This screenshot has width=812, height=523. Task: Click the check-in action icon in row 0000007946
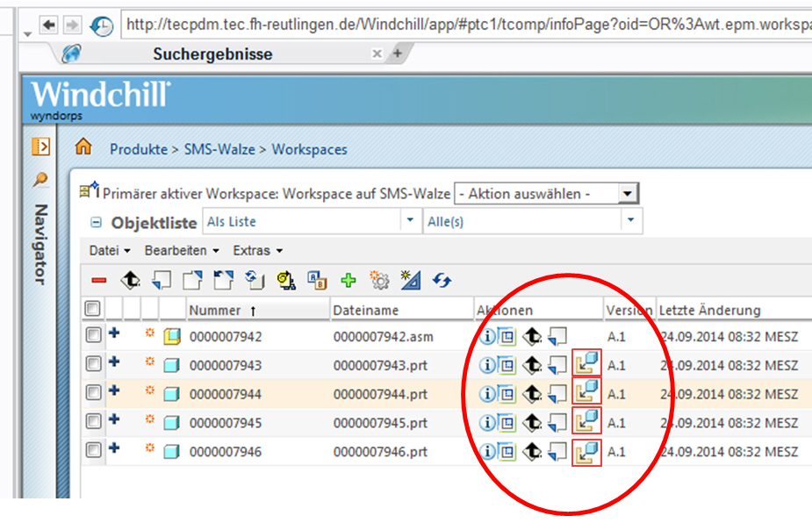pyautogui.click(x=557, y=452)
